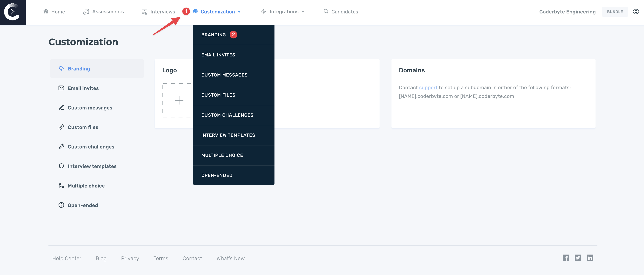Open Customization label in top navigation
The height and width of the screenshot is (275, 644).
coord(218,12)
